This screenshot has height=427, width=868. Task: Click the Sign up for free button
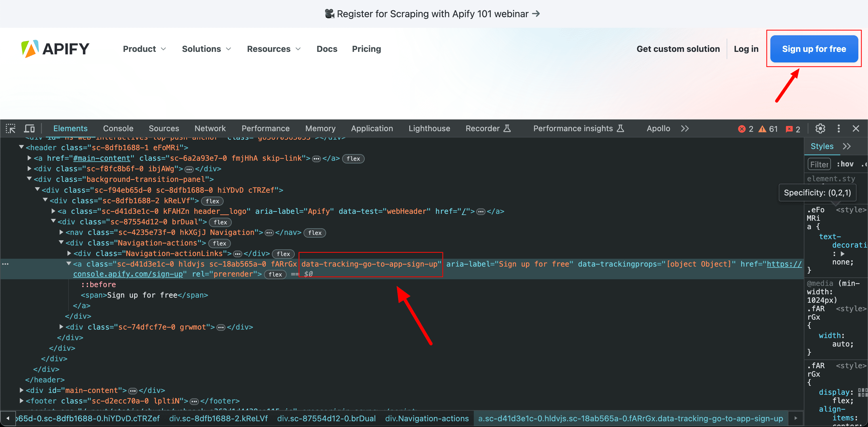(x=814, y=49)
